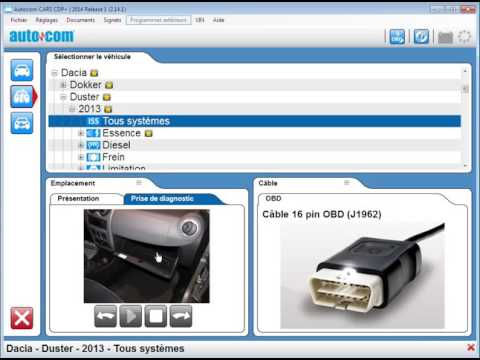Screen dimensions: 480x360
Task: Click the yellow badge next to 2013
Action: tap(108, 109)
